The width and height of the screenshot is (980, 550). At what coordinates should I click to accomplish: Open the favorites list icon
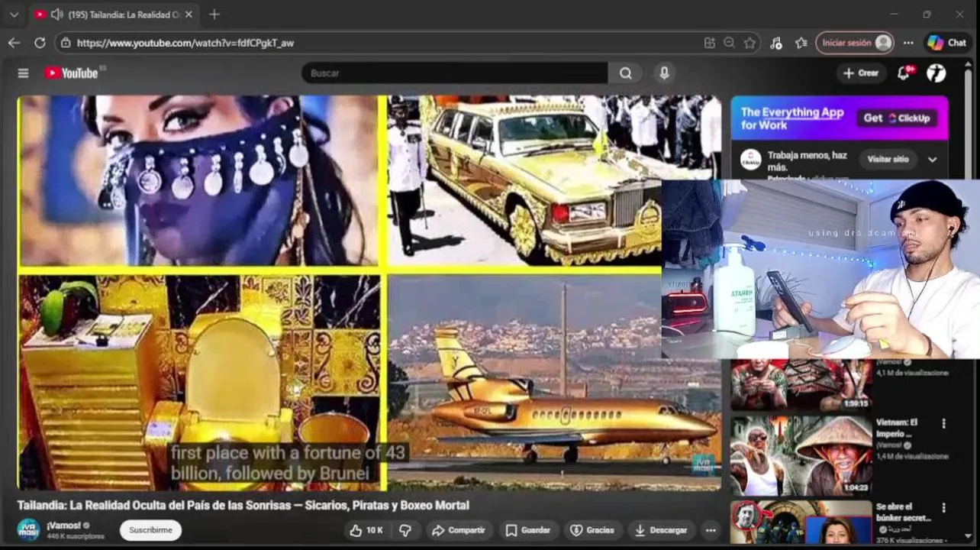pos(801,43)
